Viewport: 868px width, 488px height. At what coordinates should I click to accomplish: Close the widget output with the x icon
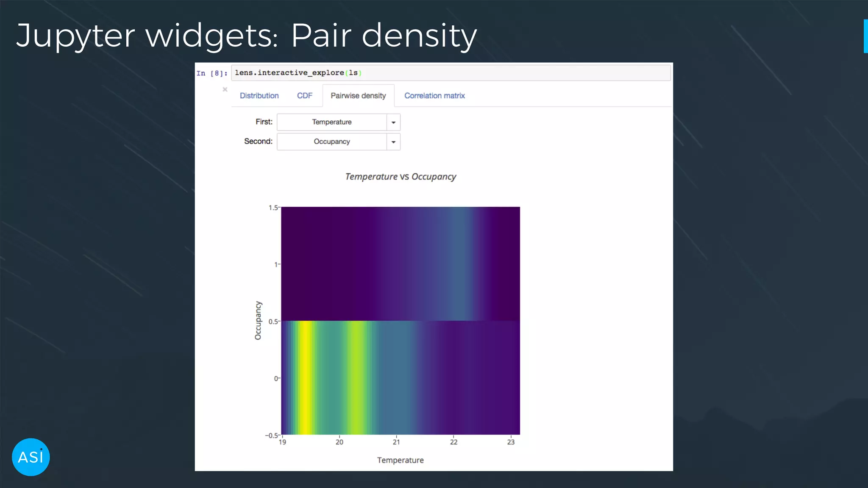click(x=225, y=89)
